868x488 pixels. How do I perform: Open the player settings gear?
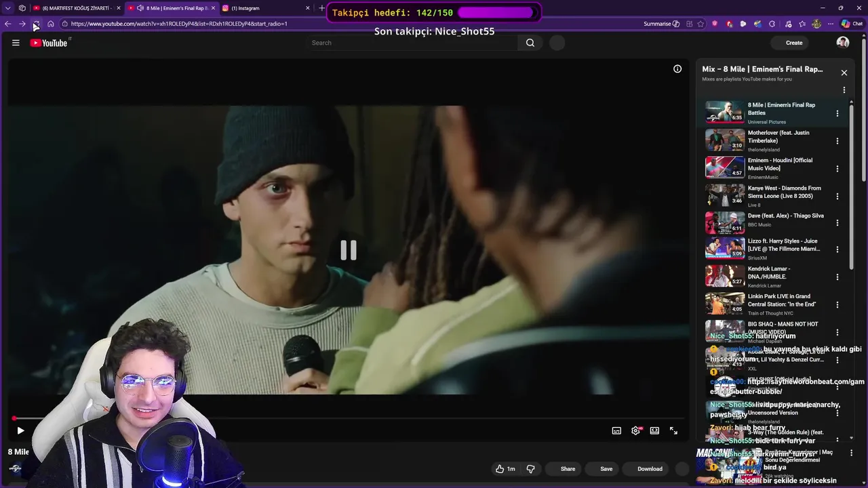[635, 430]
